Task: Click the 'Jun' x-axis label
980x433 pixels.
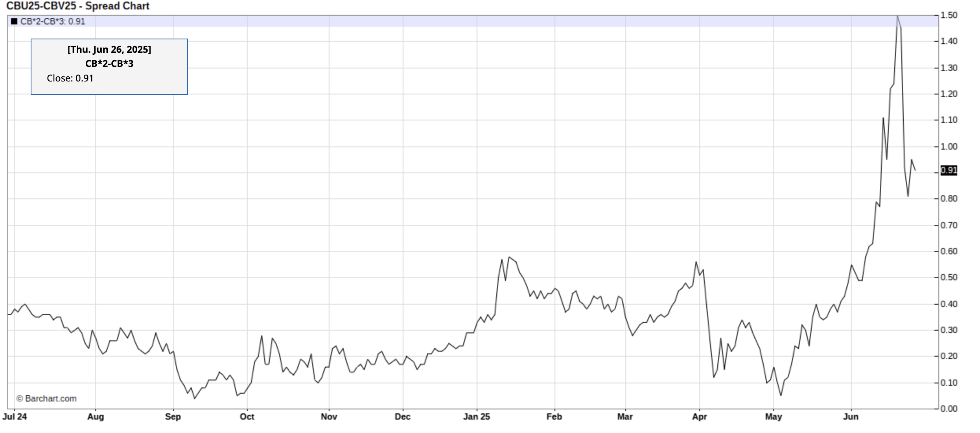Action: 851,417
